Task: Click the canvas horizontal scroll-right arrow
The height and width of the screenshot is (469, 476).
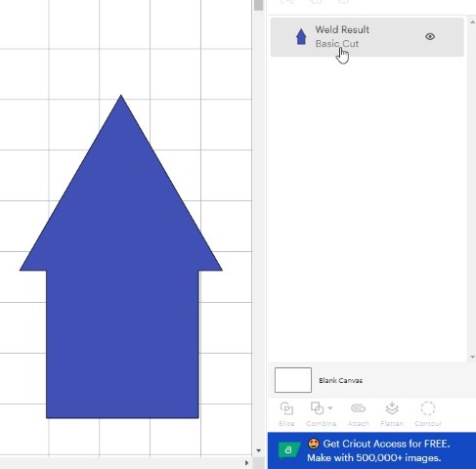Action: (246, 463)
